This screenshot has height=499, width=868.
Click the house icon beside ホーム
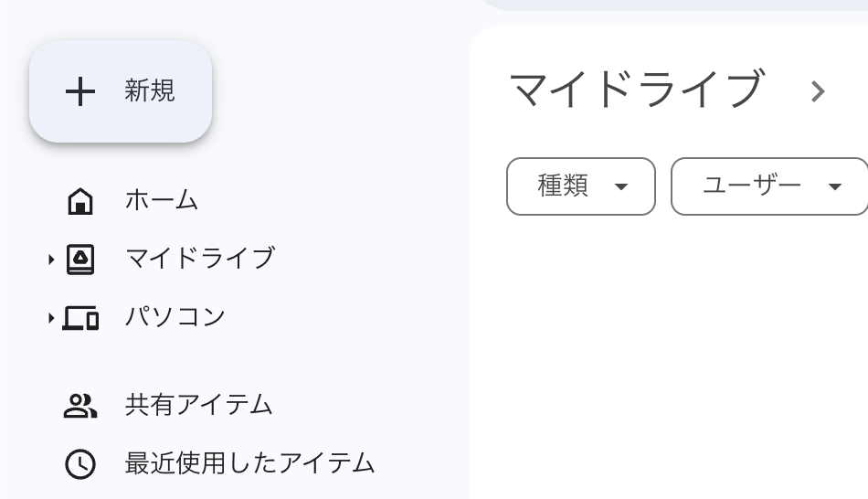point(80,200)
